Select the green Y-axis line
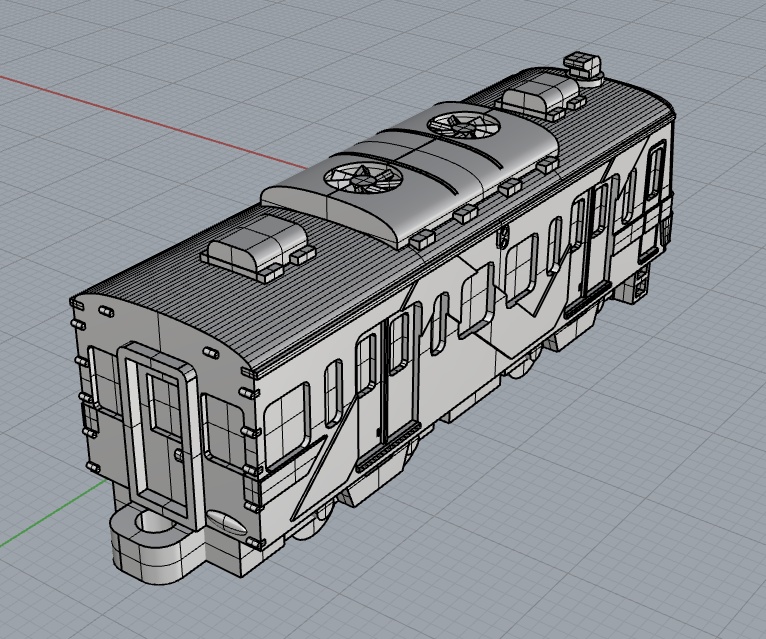The width and height of the screenshot is (766, 639). tap(53, 512)
